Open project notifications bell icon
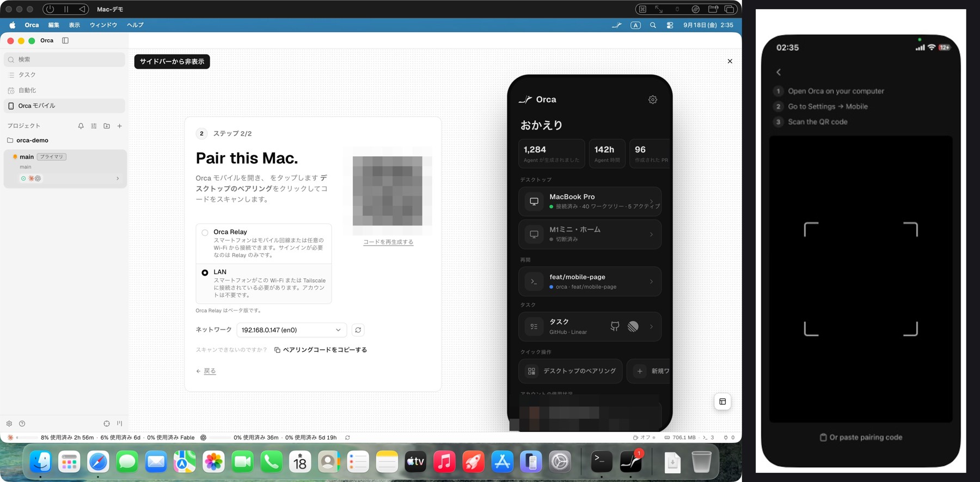The width and height of the screenshot is (980, 482). click(x=81, y=126)
